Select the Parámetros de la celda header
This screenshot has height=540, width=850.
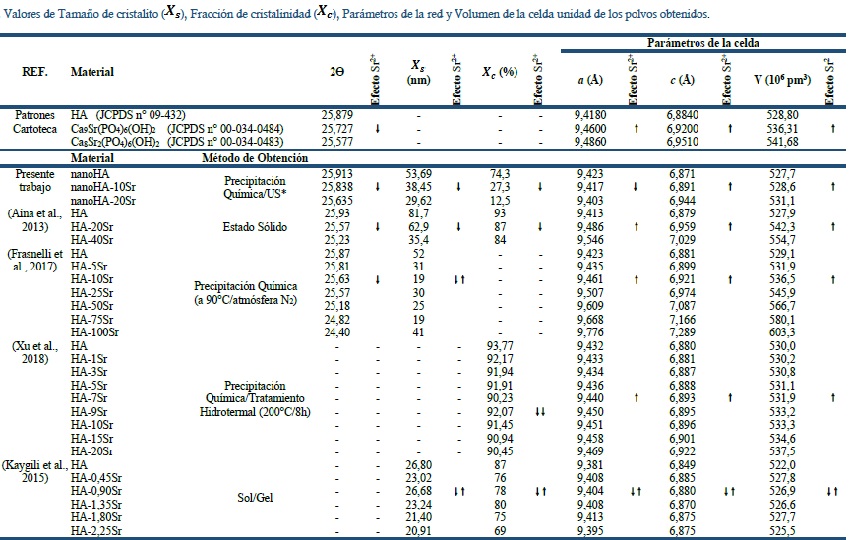point(702,45)
